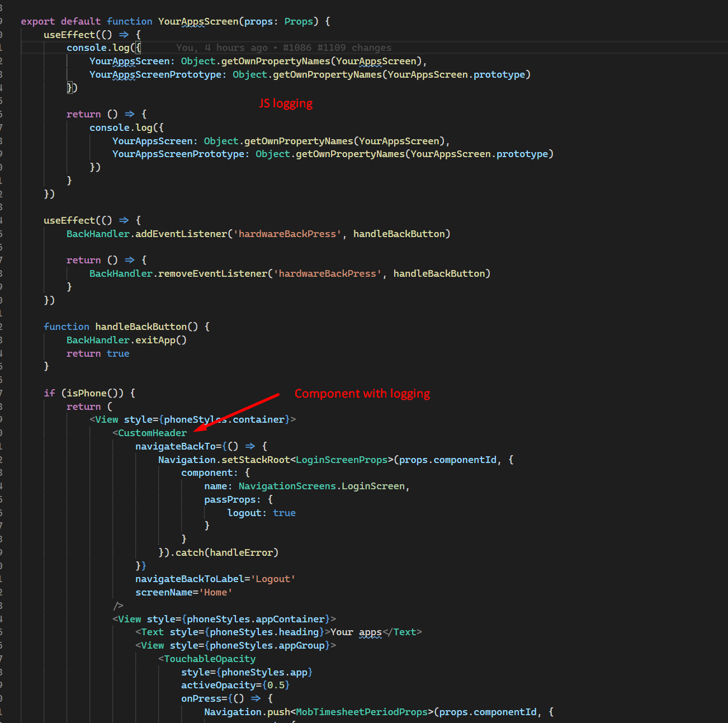The height and width of the screenshot is (723, 728).
Task: Select the TouchableOpacity opening tag
Action: pyautogui.click(x=208, y=658)
